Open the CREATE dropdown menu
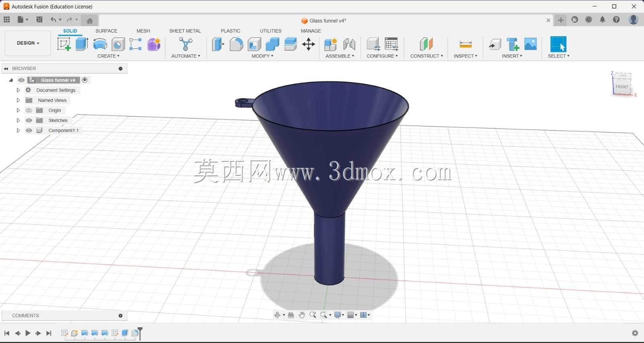The width and height of the screenshot is (644, 343). click(108, 56)
